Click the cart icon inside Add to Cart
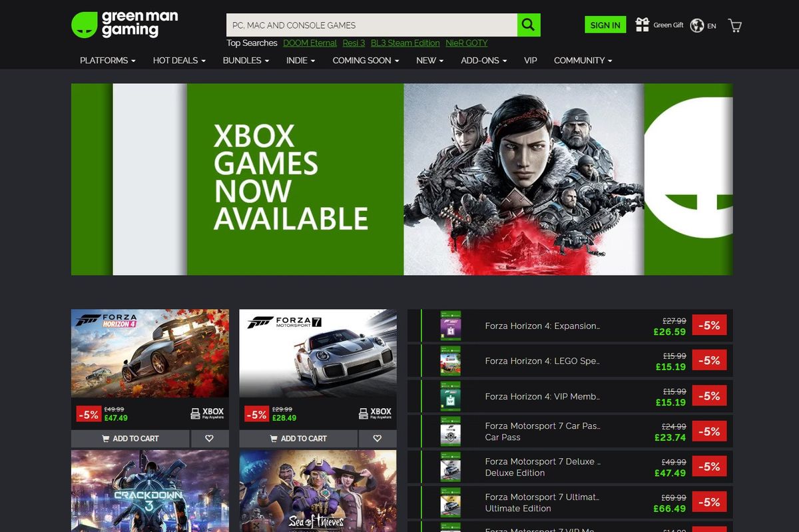 point(105,438)
